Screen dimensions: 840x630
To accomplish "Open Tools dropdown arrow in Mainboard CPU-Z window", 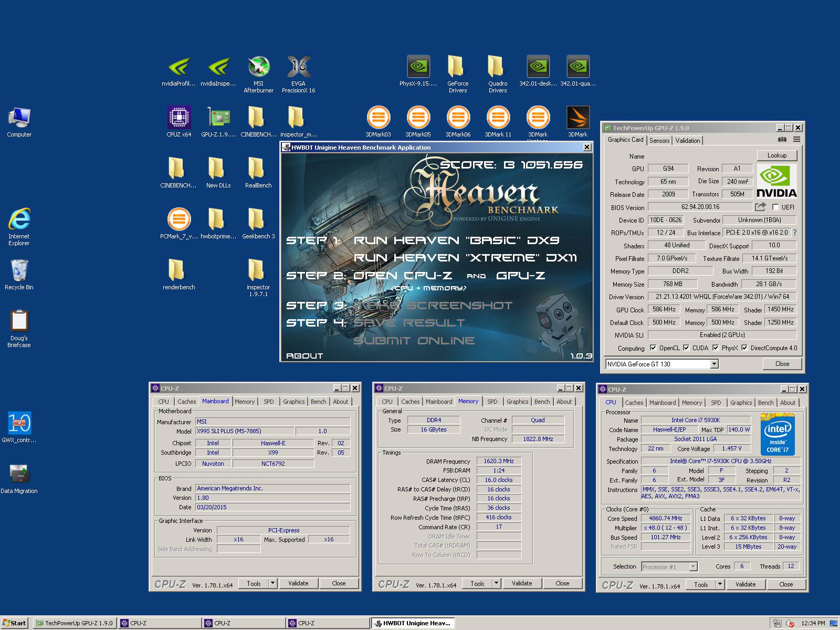I will pos(272,583).
